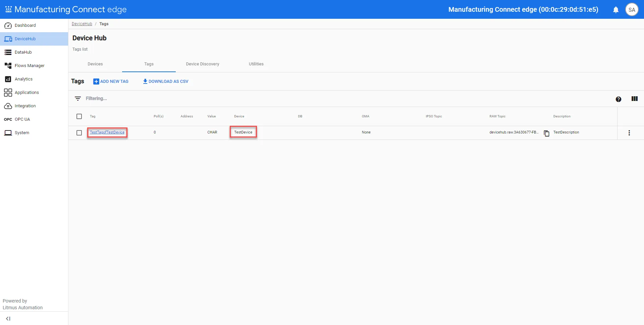Open the app grid menu icon
This screenshot has height=325, width=644.
9,9
